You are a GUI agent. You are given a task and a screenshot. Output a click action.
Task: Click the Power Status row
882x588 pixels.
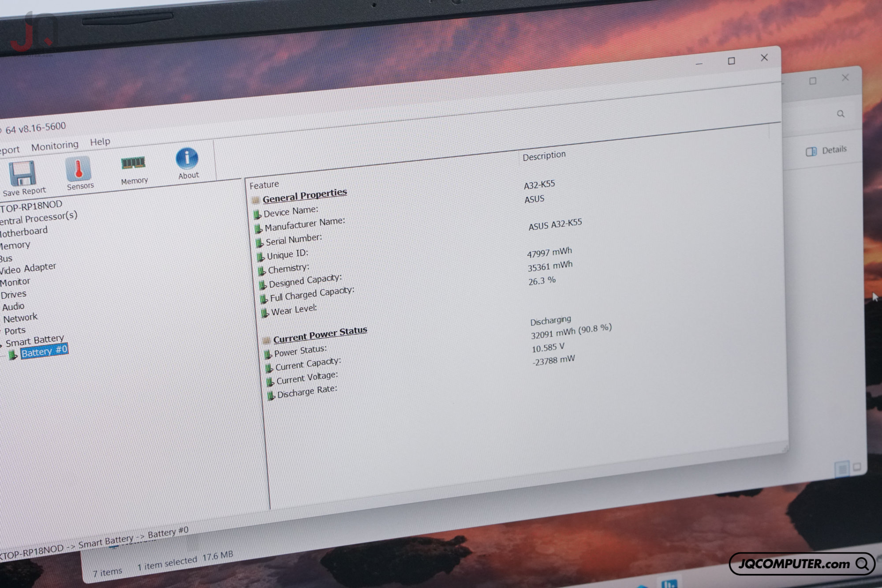[x=300, y=351]
